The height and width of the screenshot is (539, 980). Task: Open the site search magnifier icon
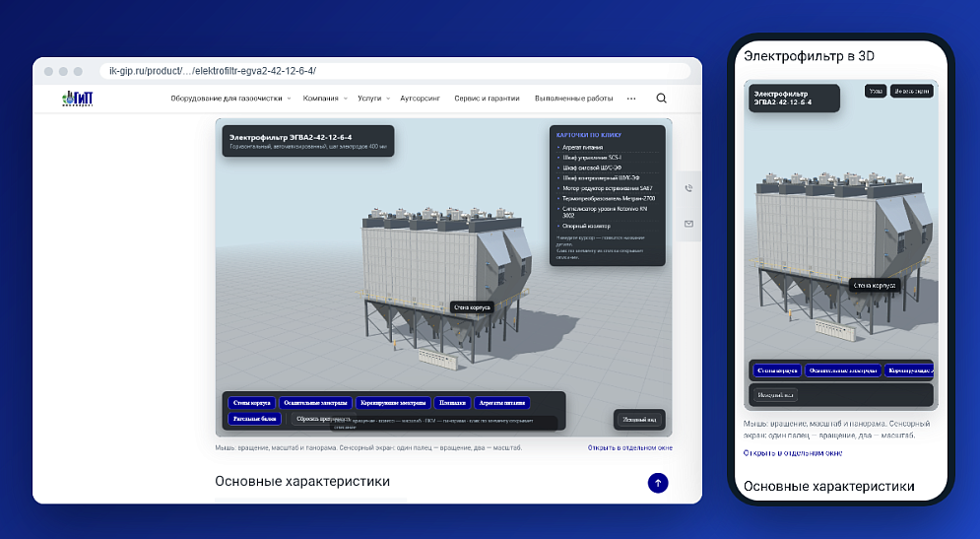[x=661, y=99]
